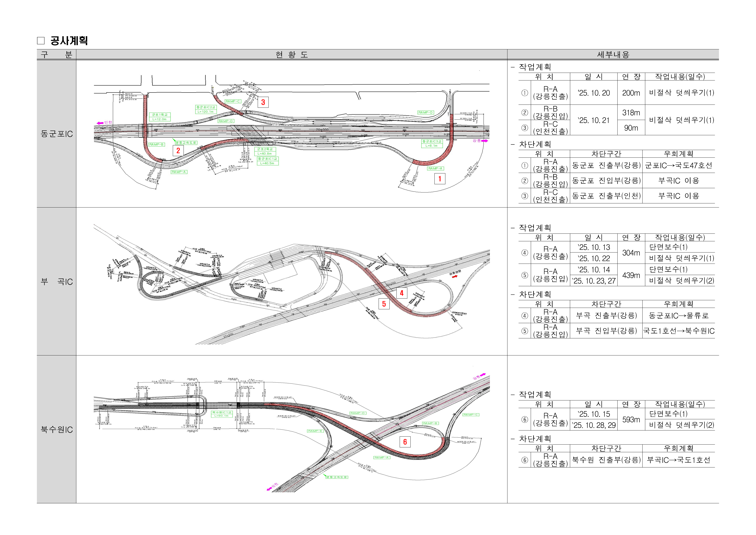Click circled ① in the 동군포IC 작업계획 table

[525, 93]
